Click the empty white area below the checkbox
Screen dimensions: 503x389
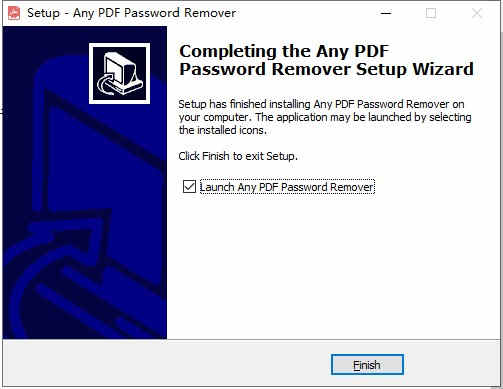point(333,267)
